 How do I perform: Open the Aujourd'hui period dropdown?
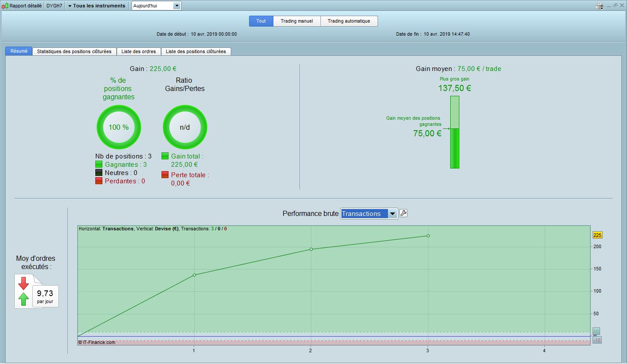pyautogui.click(x=156, y=6)
